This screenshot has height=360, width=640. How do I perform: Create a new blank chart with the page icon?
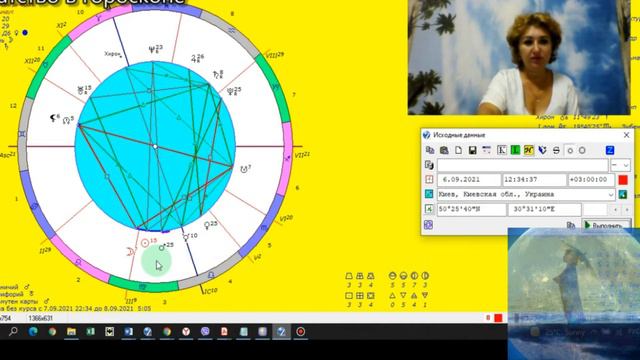[x=458, y=150]
